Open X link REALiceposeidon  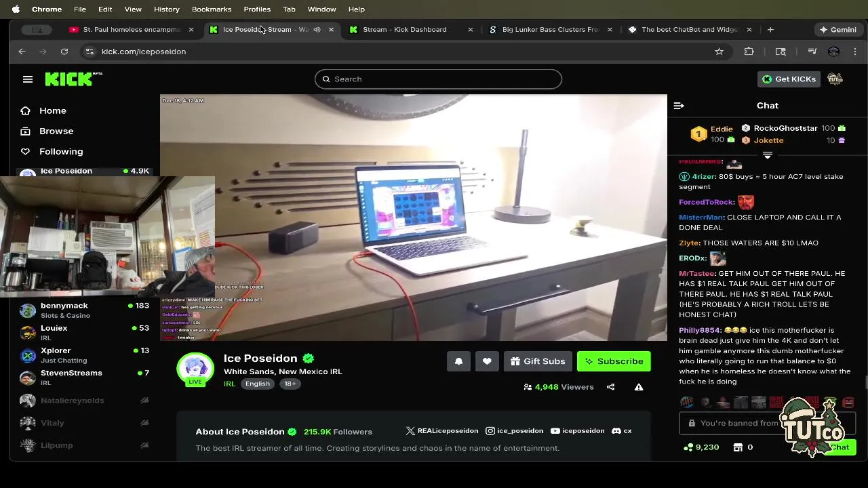(x=442, y=431)
